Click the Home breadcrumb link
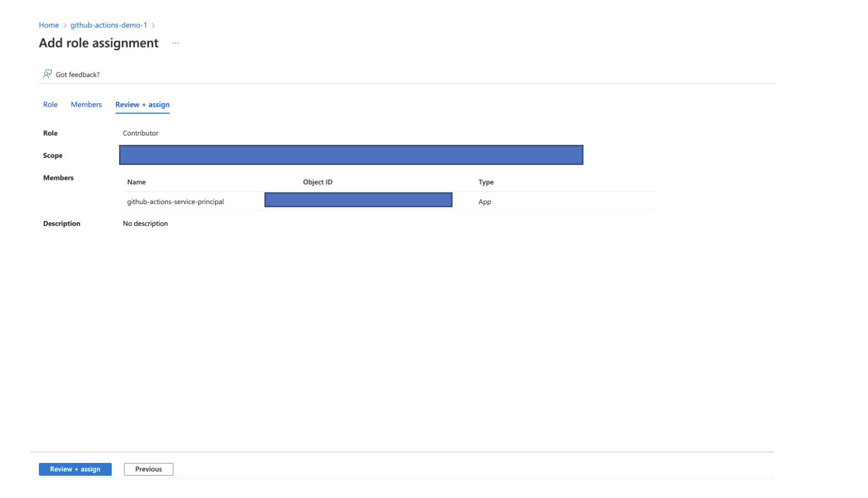The image size is (868, 498). click(x=48, y=25)
